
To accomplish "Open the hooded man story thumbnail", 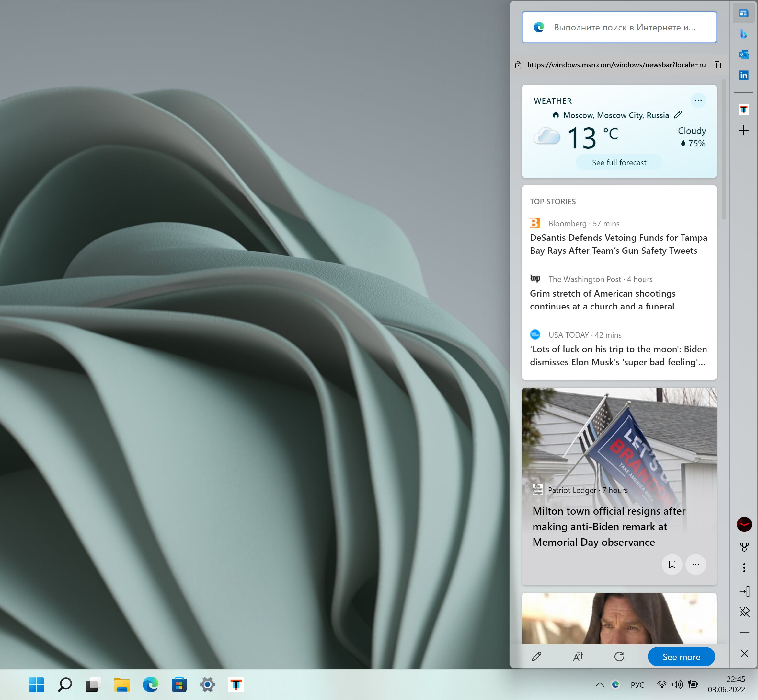I will [619, 619].
